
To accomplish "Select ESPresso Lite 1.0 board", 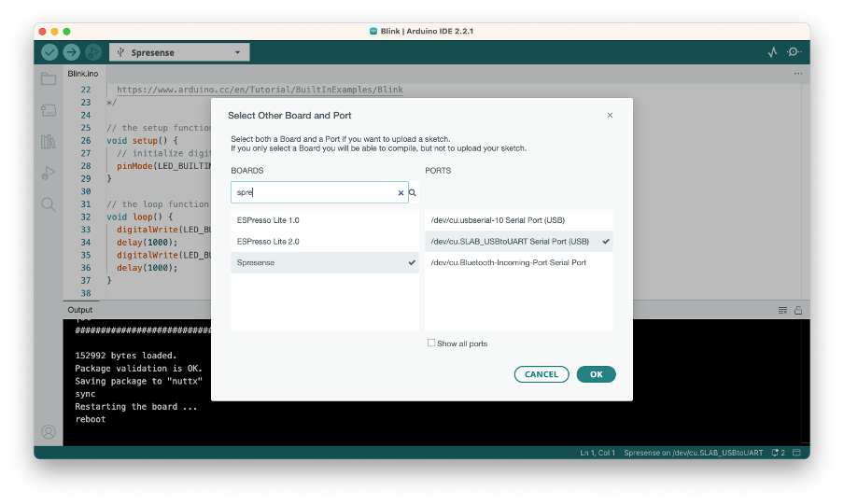I will pos(325,220).
